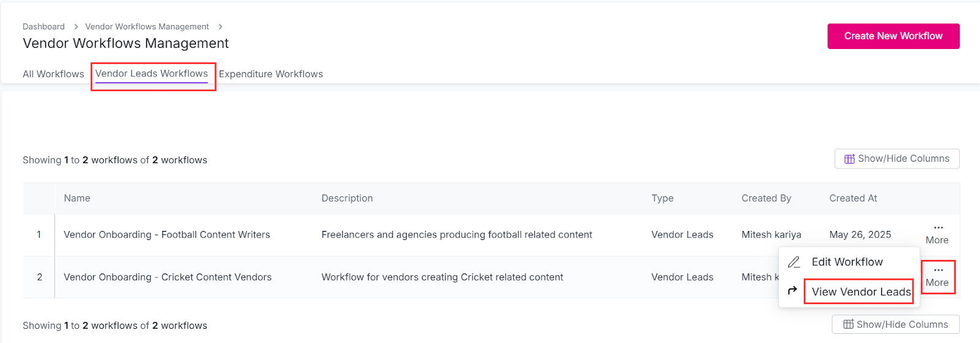Click the breadcrumb chevron after Dashboard

(76, 27)
